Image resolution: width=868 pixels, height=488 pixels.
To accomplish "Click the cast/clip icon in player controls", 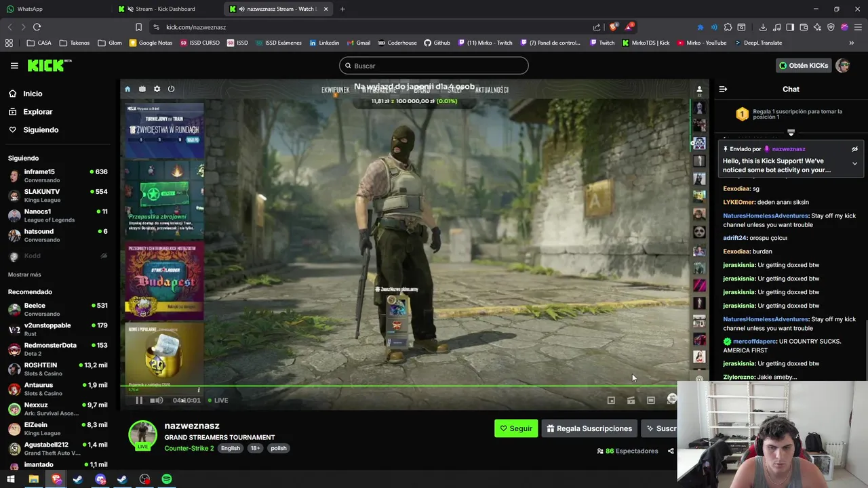I will coord(631,401).
